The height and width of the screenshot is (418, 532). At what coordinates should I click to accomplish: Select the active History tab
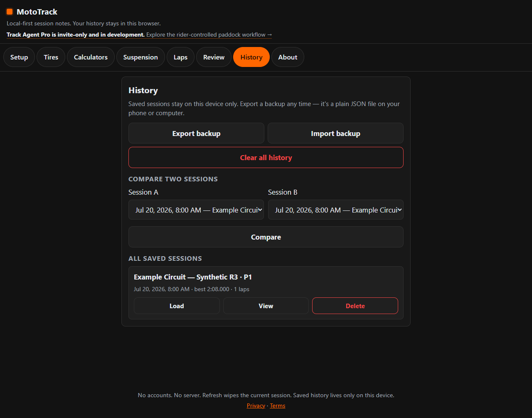click(251, 57)
